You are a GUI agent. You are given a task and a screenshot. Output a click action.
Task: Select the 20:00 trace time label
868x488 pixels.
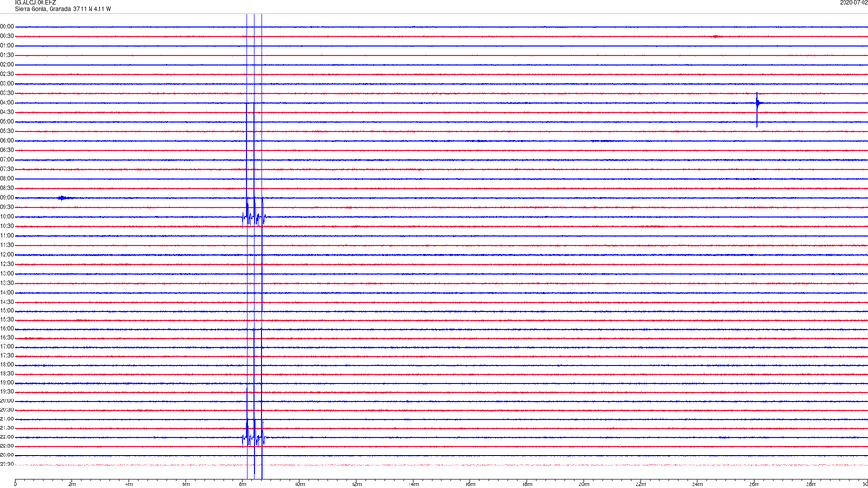point(7,400)
